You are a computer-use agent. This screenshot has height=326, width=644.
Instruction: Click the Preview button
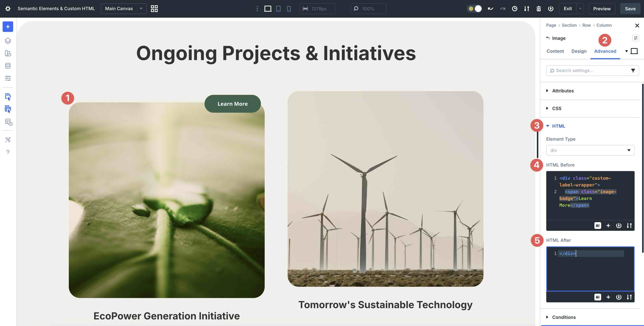click(x=602, y=9)
